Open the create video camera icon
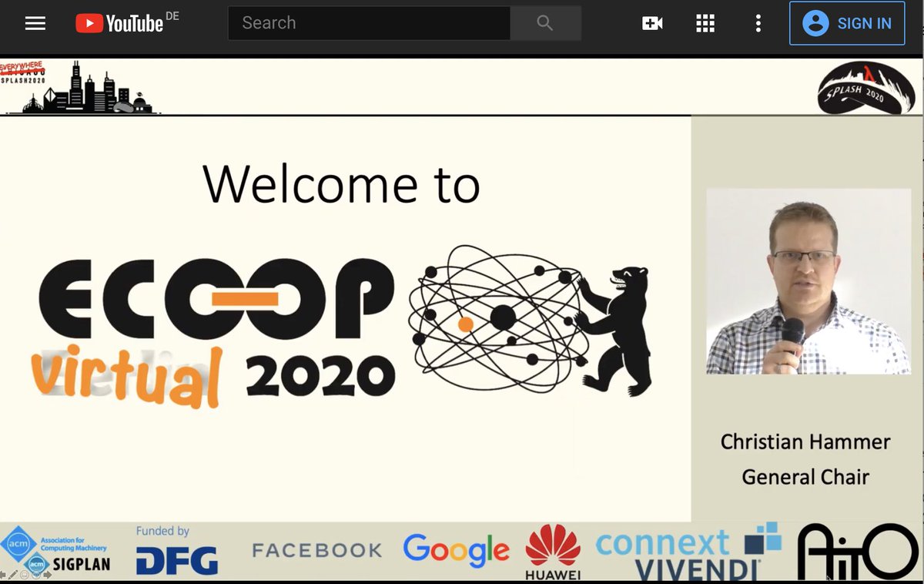This screenshot has width=924, height=584. tap(652, 23)
